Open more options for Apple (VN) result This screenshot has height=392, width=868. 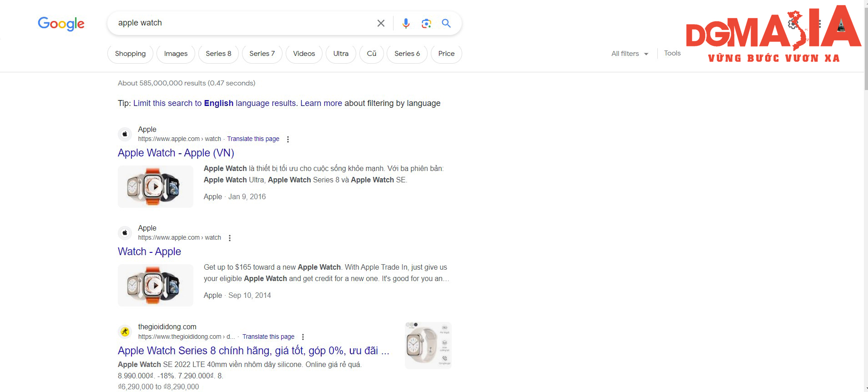[x=288, y=139]
